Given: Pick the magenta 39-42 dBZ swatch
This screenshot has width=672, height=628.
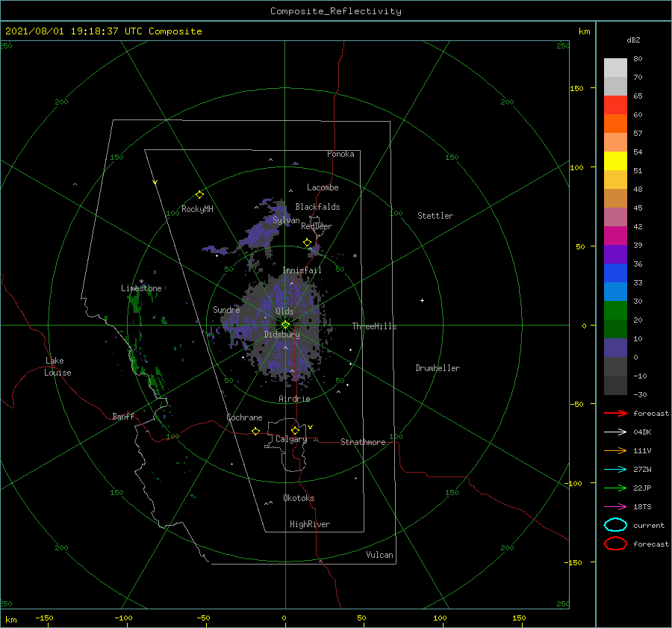Looking at the screenshot, I should (x=615, y=235).
